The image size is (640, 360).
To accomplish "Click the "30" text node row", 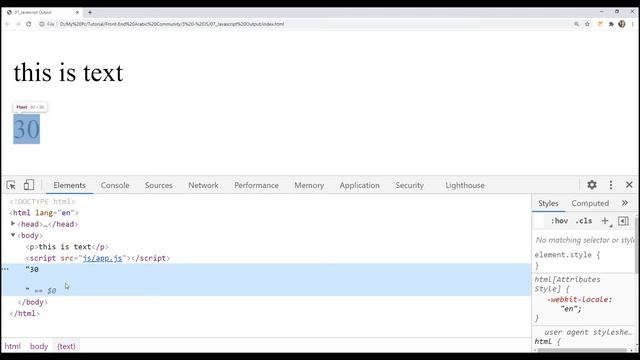I will coord(266,280).
